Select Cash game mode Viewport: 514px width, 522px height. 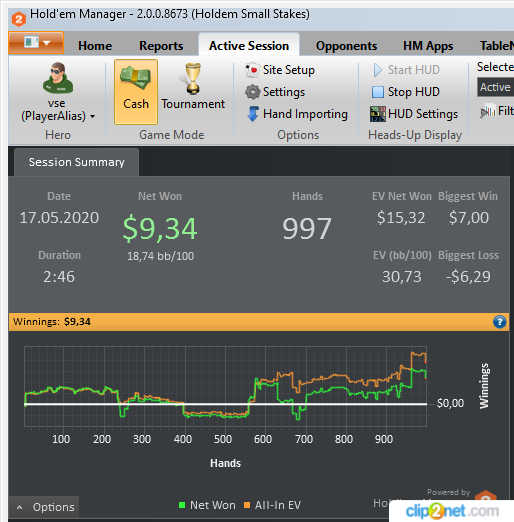(136, 92)
